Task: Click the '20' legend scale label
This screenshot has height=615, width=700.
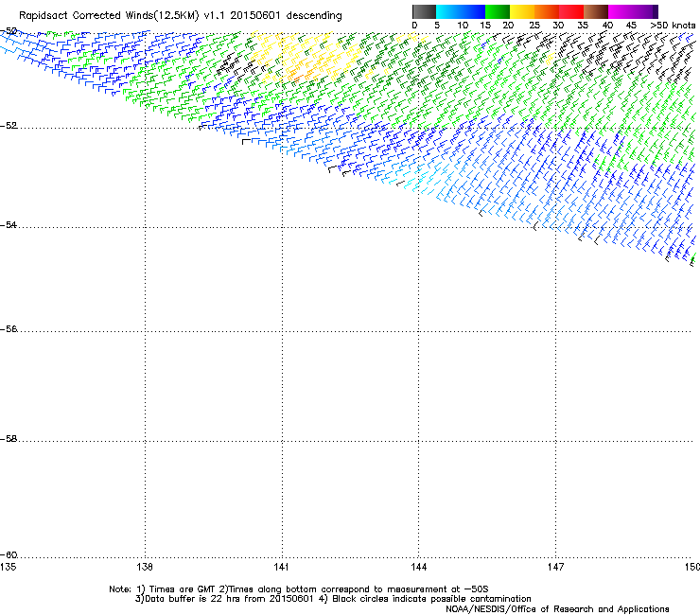Action: pyautogui.click(x=508, y=26)
